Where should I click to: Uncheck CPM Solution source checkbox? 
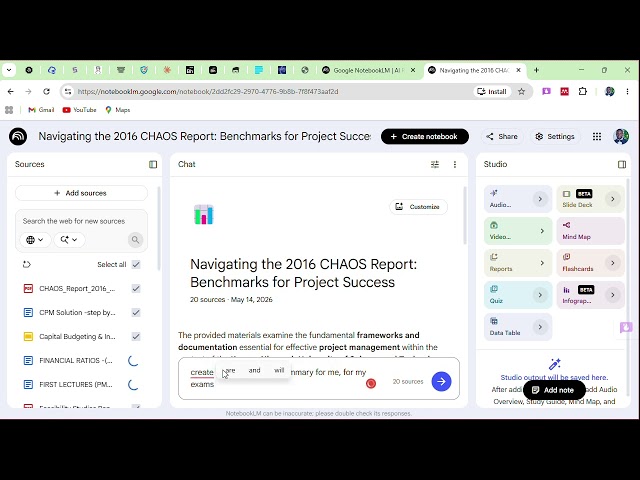coord(136,313)
